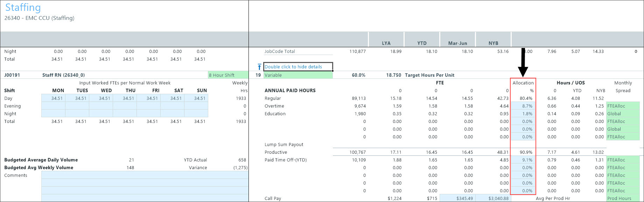Select the LYA column header

coord(386,43)
